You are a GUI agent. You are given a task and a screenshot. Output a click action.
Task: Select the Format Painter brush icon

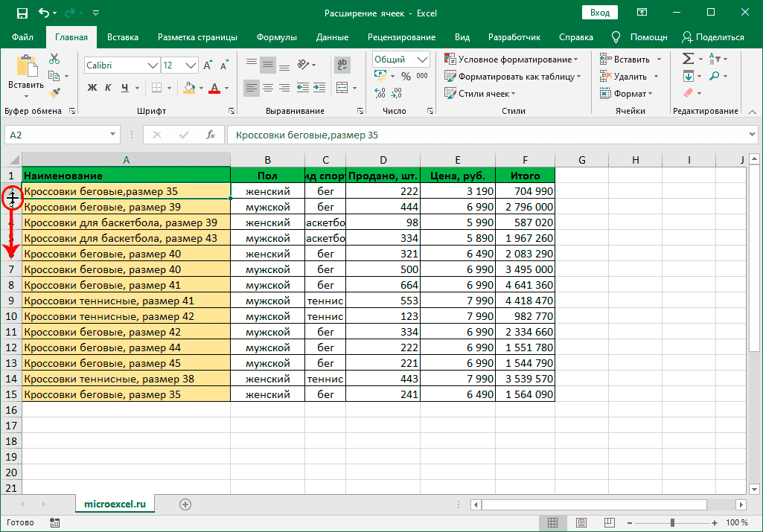point(54,92)
